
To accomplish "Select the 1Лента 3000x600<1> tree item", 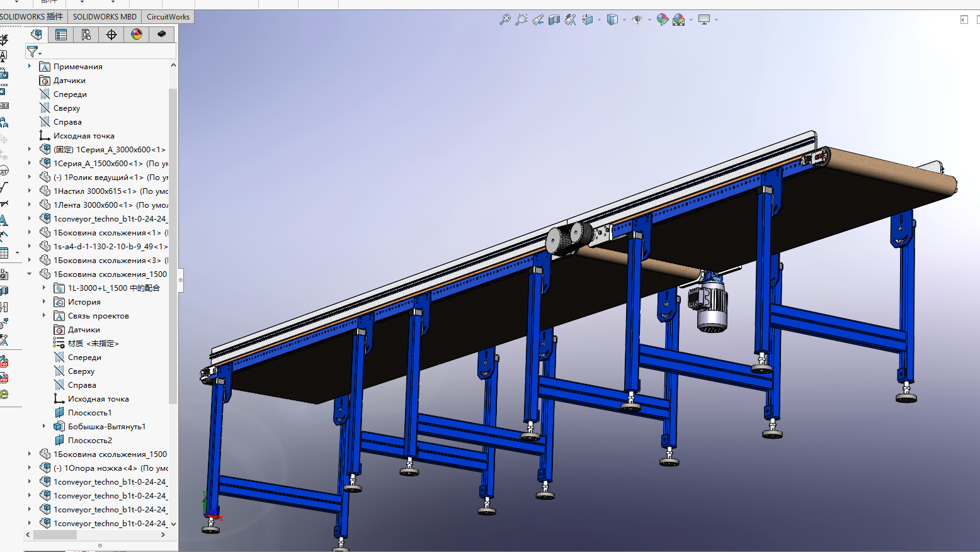I will [x=103, y=205].
